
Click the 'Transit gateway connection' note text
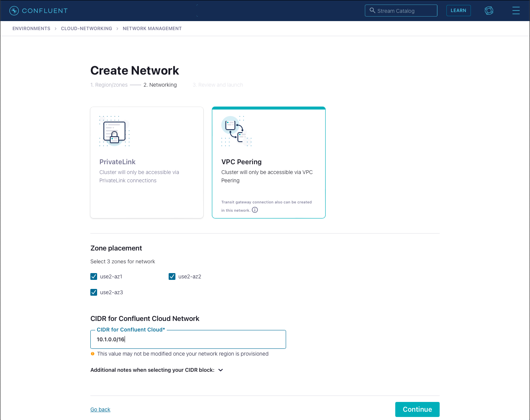tap(267, 206)
